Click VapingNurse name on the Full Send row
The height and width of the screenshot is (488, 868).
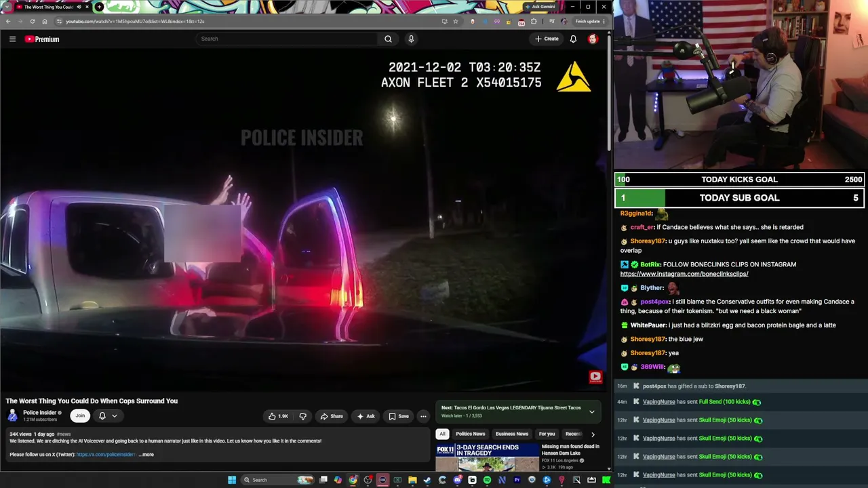coord(658,402)
